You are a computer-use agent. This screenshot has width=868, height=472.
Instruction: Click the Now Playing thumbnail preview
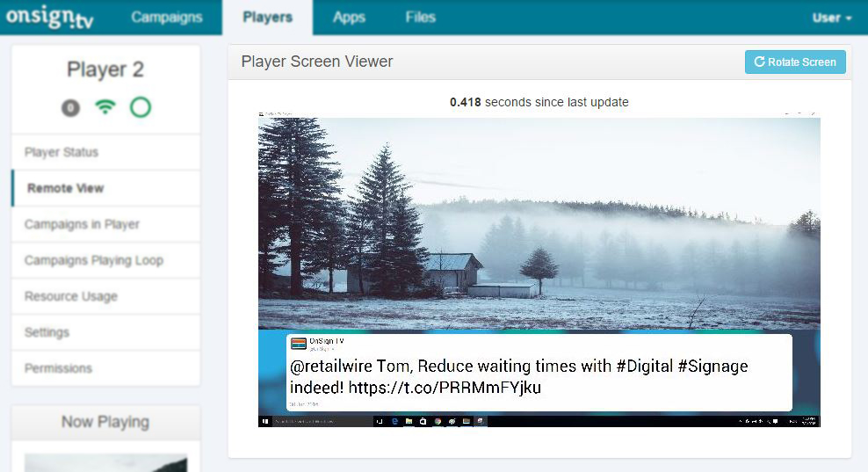[105, 463]
